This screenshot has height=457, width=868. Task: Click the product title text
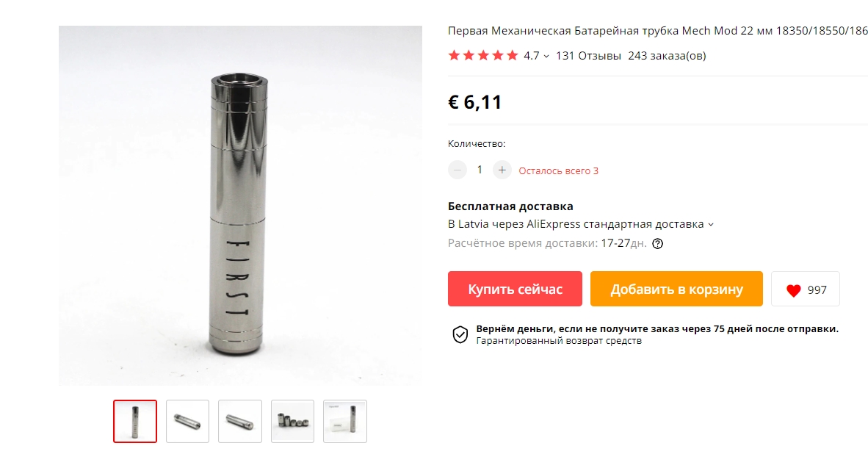[x=658, y=31]
